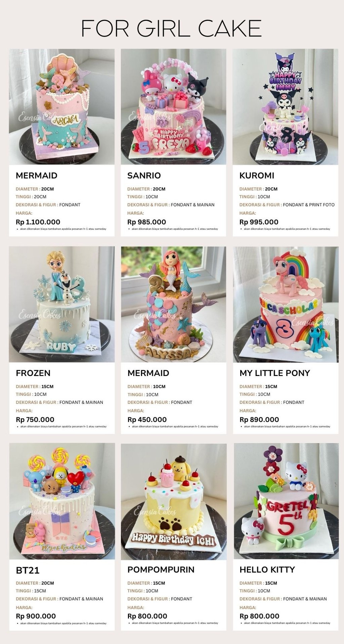The width and height of the screenshot is (344, 644).
Task: Open the FROZEN product title link
Action: coord(33,373)
